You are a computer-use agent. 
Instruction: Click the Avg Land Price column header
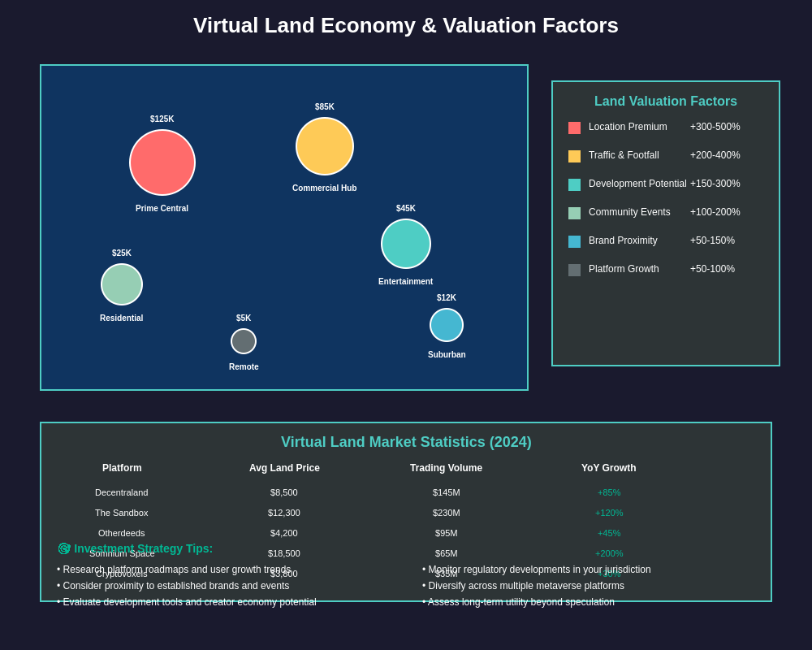[x=284, y=468]
